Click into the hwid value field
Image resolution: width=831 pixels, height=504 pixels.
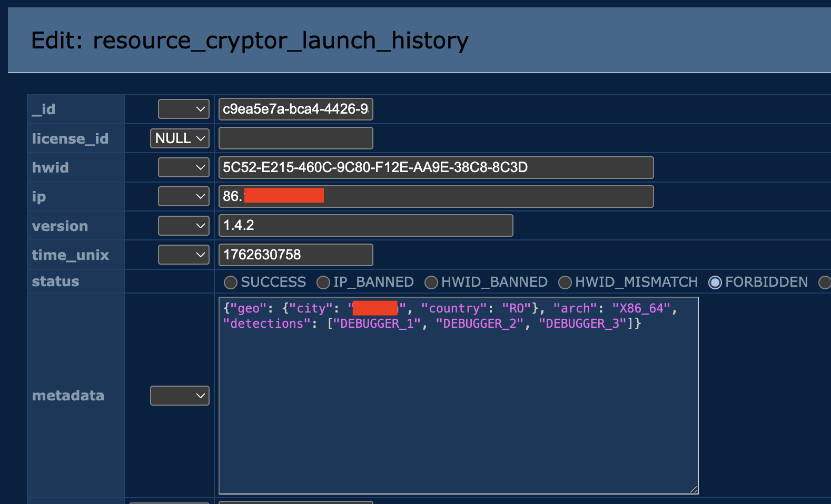click(436, 167)
